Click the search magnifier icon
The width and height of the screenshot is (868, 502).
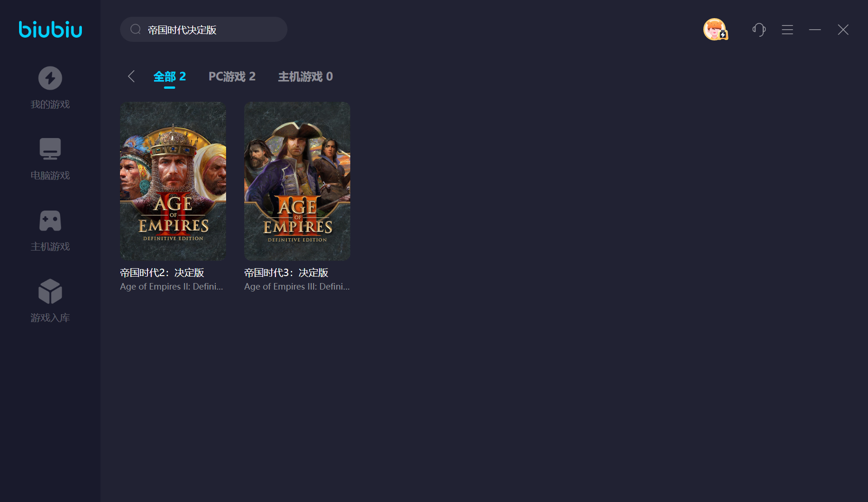pos(135,29)
